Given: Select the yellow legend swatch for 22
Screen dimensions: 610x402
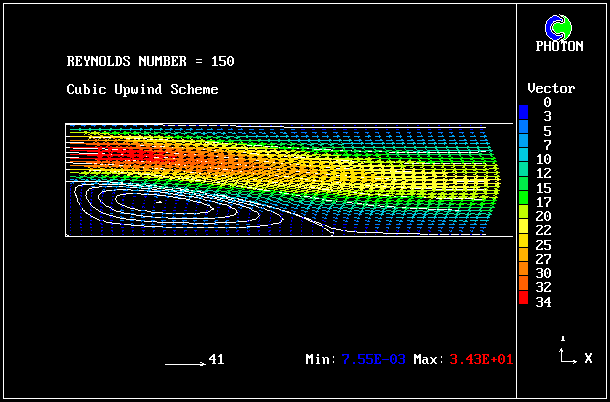Looking at the screenshot, I should (x=524, y=230).
